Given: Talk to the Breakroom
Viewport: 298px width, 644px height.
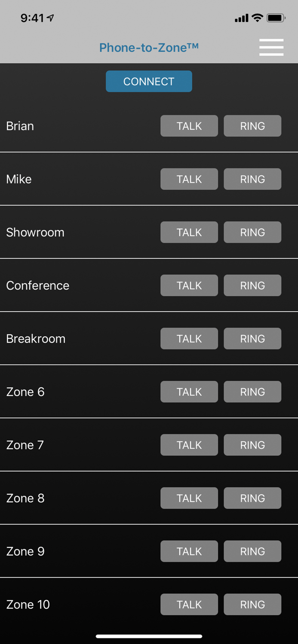Looking at the screenshot, I should [x=189, y=338].
